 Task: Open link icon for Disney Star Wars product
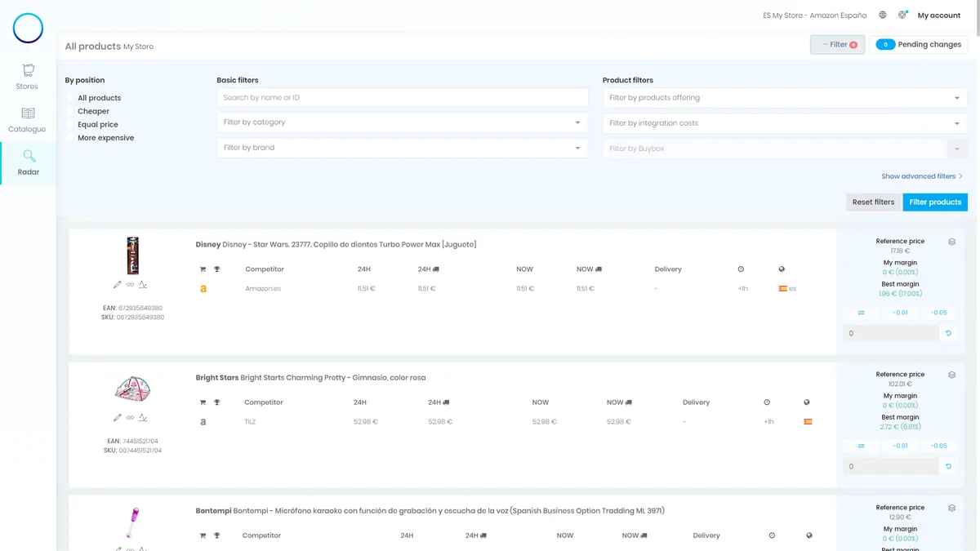pos(130,285)
